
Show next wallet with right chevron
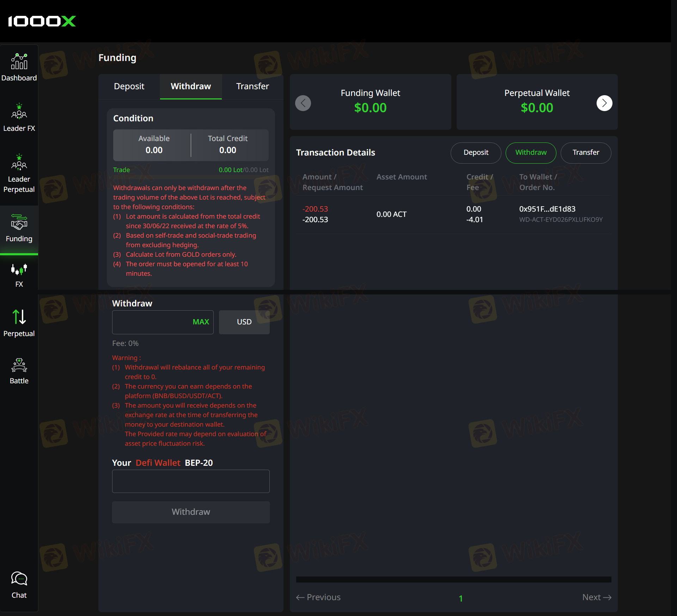604,103
